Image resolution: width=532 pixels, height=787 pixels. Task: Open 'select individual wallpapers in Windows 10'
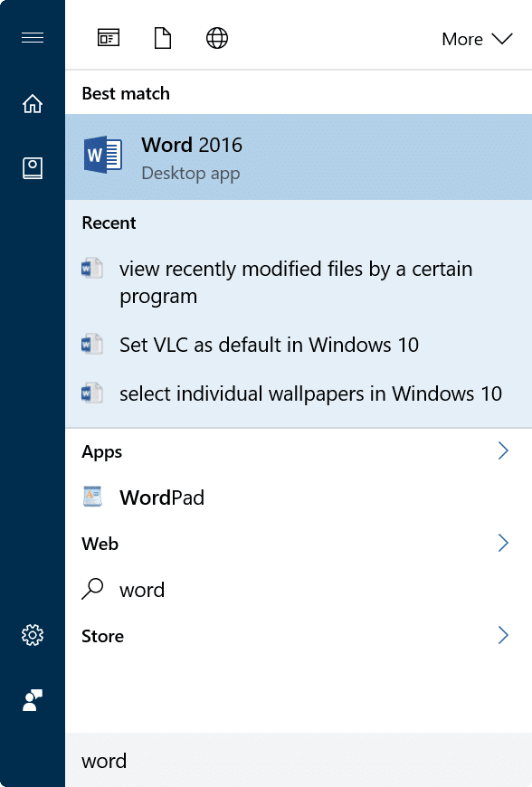click(299, 393)
